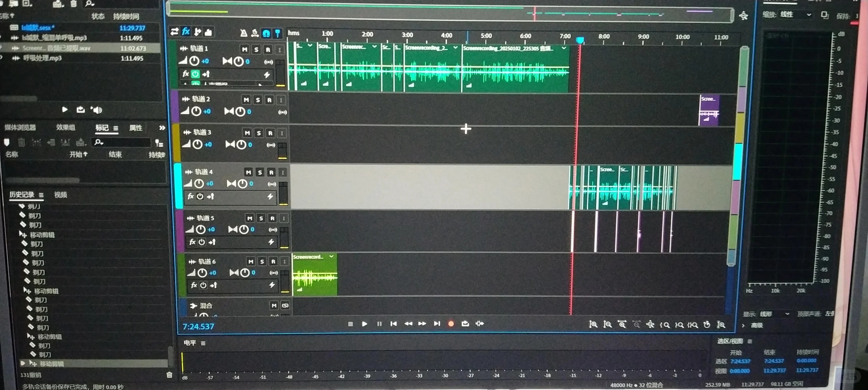Open the History (历史记录) panel menu
Screen dimensions: 868x390
[x=41, y=195]
